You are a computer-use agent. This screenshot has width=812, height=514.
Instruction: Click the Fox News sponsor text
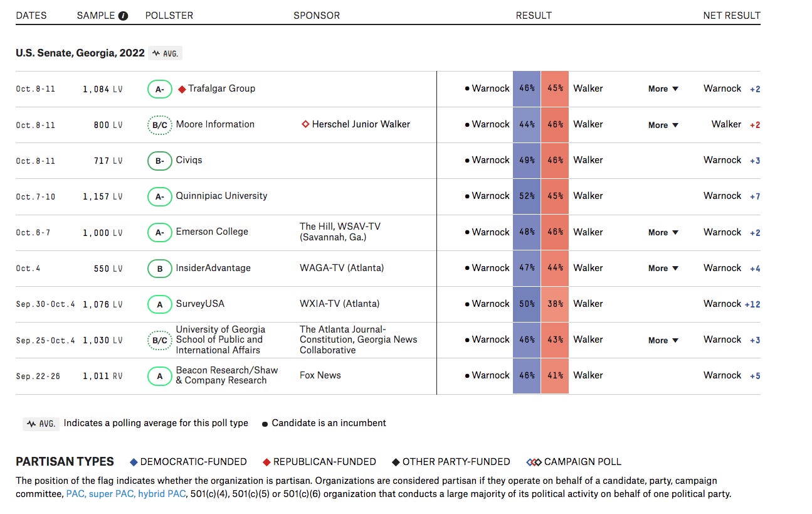click(320, 375)
